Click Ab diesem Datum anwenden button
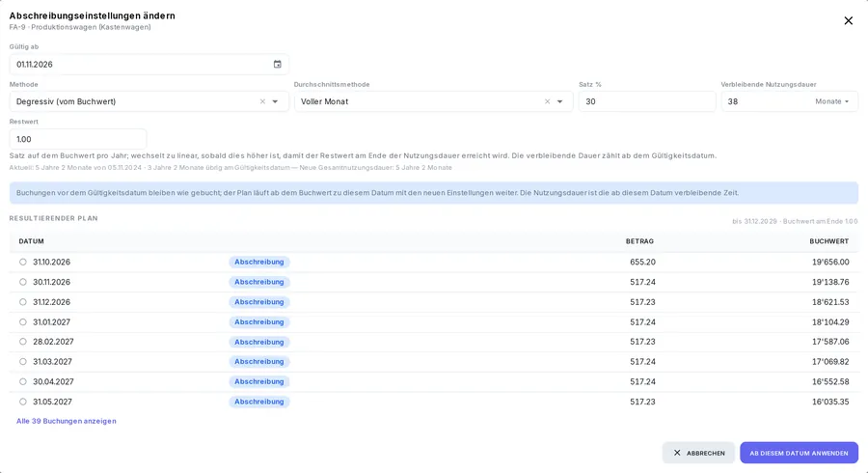Viewport: 868px width, 473px height. tap(799, 453)
